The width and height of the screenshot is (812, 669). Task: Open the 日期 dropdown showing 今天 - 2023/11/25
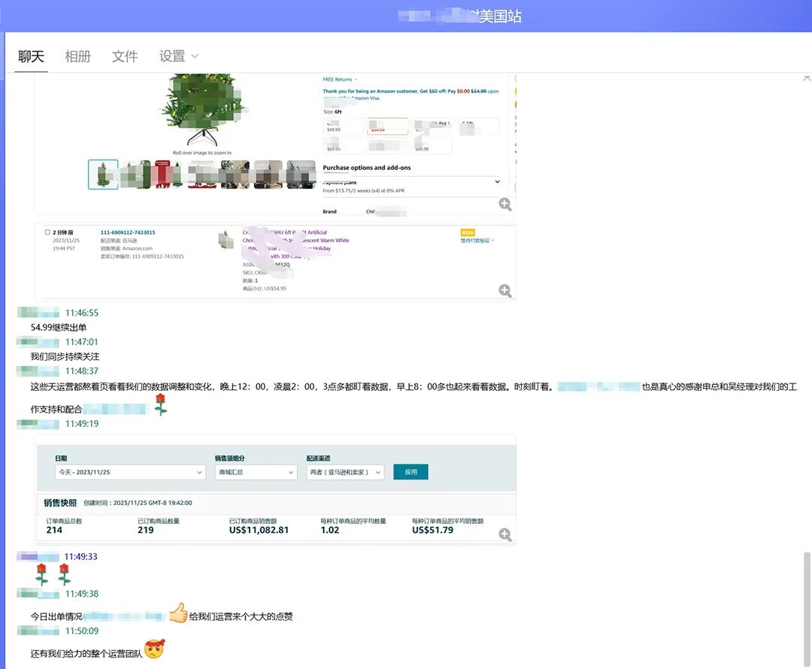tap(131, 472)
